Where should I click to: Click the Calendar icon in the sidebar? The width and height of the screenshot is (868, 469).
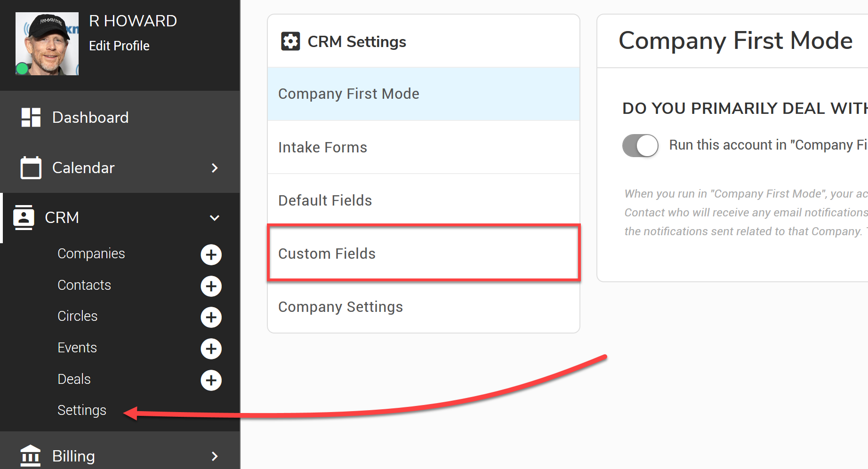coord(31,167)
